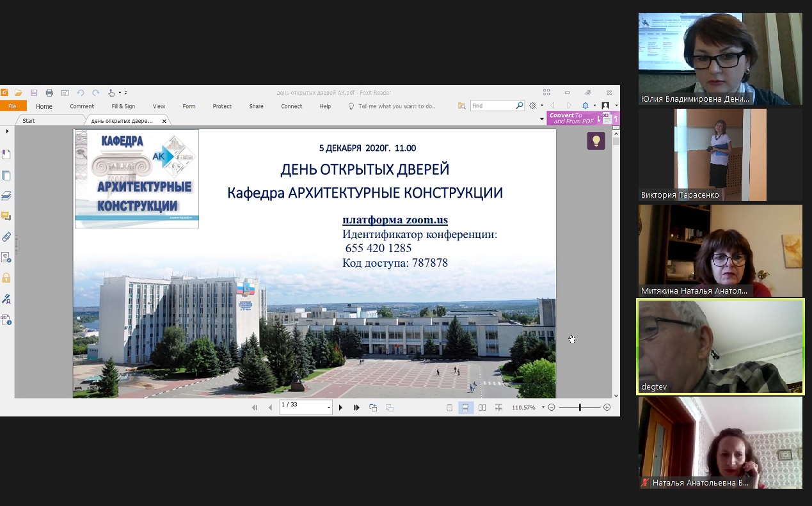812x506 pixels.
Task: Open the Layers panel in sidebar
Action: click(6, 196)
